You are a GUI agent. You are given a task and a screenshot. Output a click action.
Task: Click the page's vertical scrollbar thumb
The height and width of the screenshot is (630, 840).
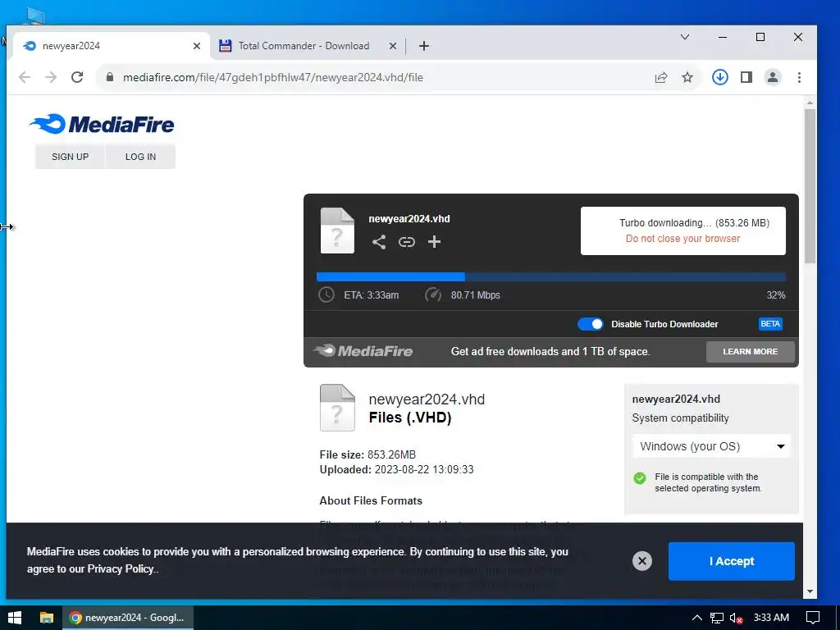[810, 186]
